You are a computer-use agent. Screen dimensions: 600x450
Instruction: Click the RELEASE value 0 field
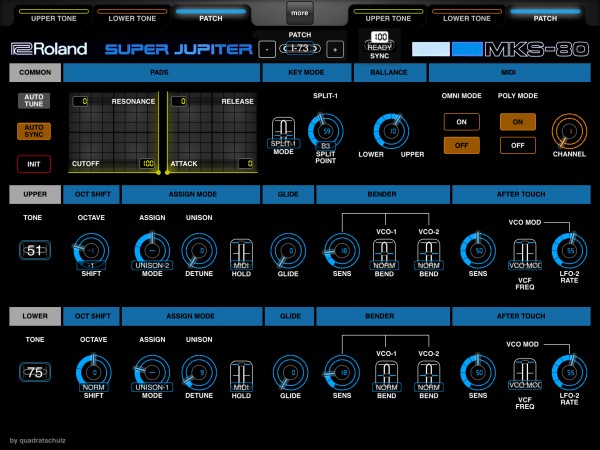coord(179,101)
